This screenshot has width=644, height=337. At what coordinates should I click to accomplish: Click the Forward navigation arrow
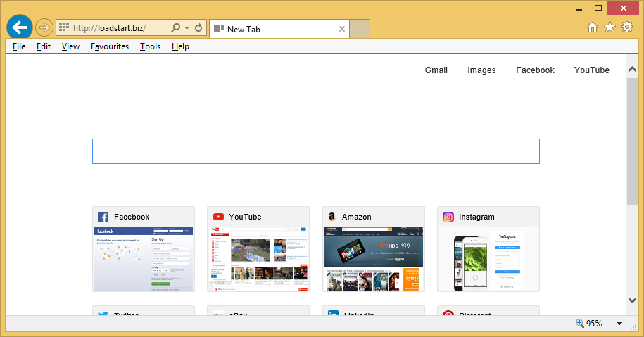point(44,28)
